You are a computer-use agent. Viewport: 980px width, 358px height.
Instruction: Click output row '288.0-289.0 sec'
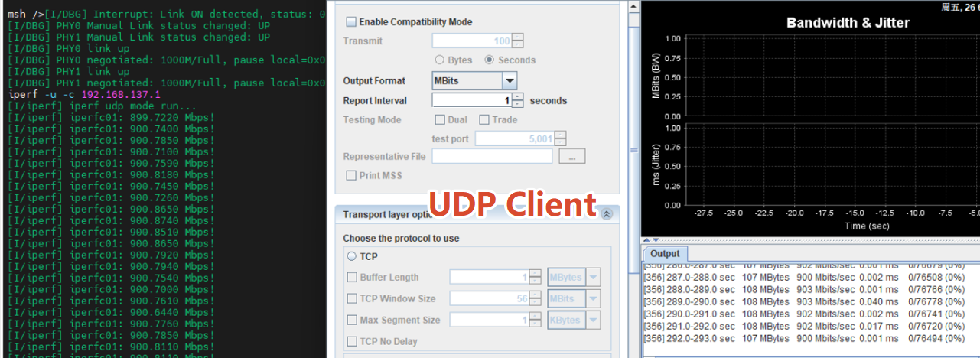[804, 290]
